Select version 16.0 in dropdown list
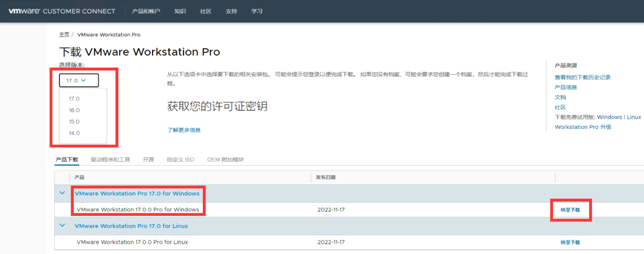This screenshot has height=254, width=644. pos(74,110)
